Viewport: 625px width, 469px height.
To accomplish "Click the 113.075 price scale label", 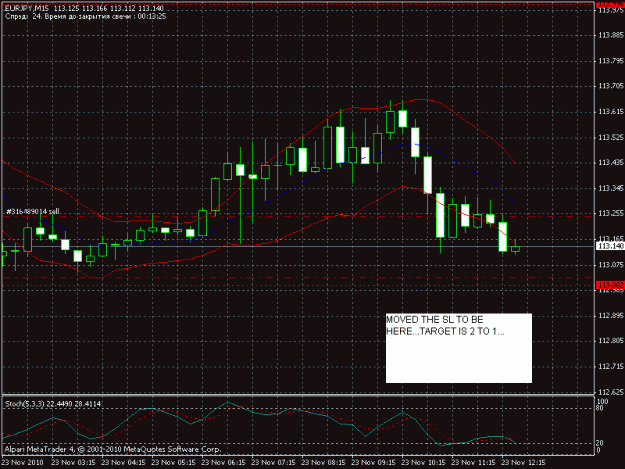I will (611, 265).
